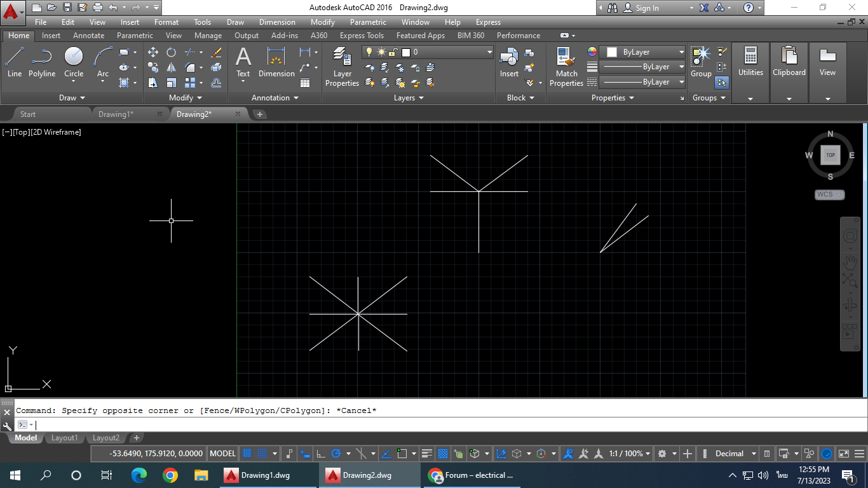
Task: Open Microsoft Edge from taskbar
Action: [139, 475]
